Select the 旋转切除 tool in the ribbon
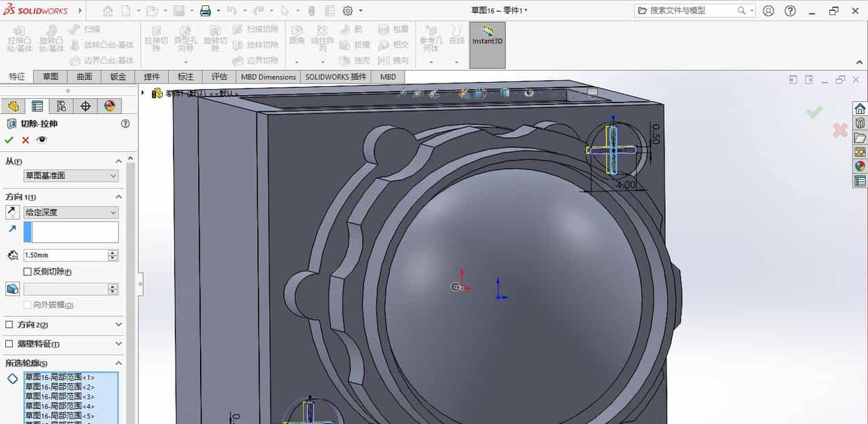The image size is (868, 424). pyautogui.click(x=216, y=37)
